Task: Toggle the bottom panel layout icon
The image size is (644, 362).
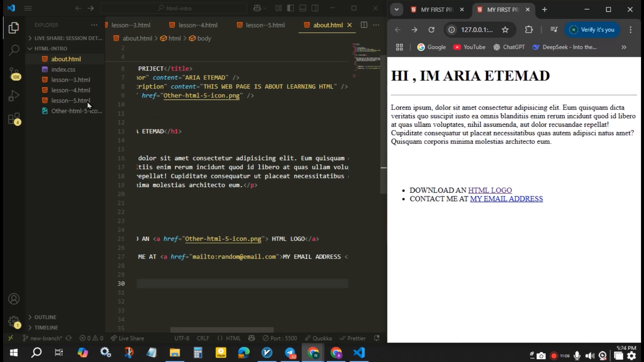Action: pos(303,8)
